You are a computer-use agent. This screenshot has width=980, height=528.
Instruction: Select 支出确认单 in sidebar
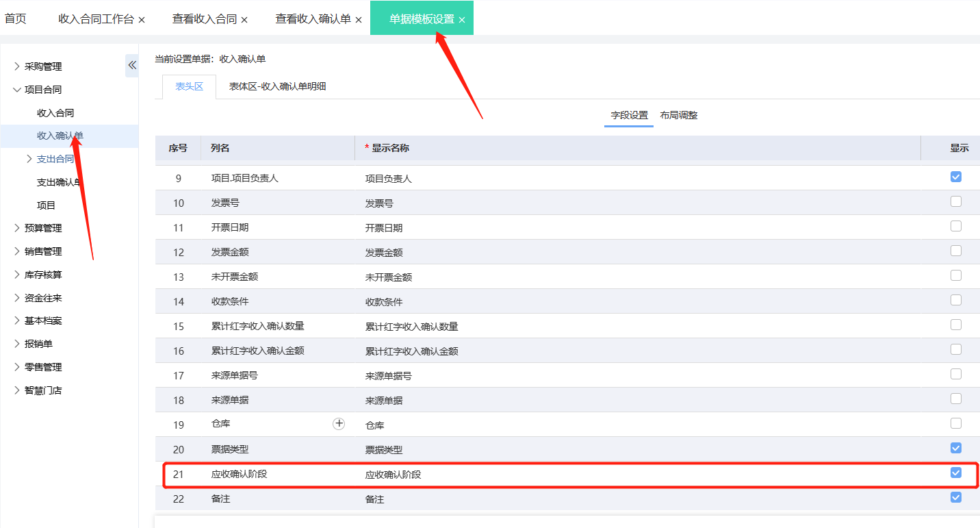tap(60, 182)
